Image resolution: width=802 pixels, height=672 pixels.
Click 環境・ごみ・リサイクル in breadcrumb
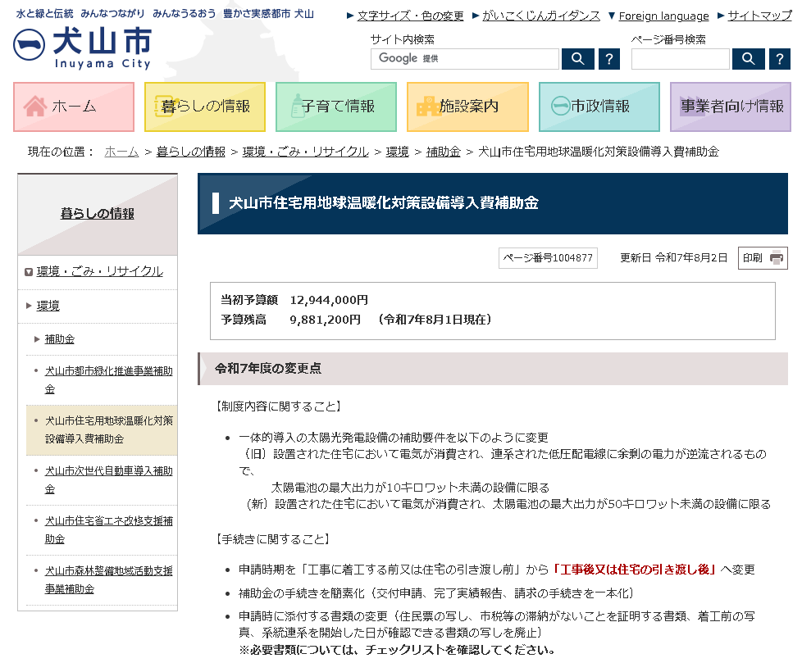(305, 152)
